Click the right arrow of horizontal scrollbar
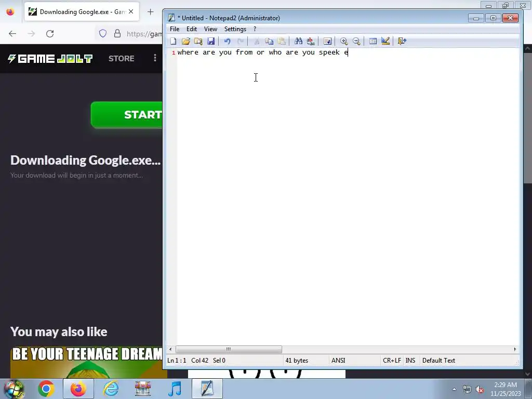Image resolution: width=532 pixels, height=399 pixels. [515, 349]
